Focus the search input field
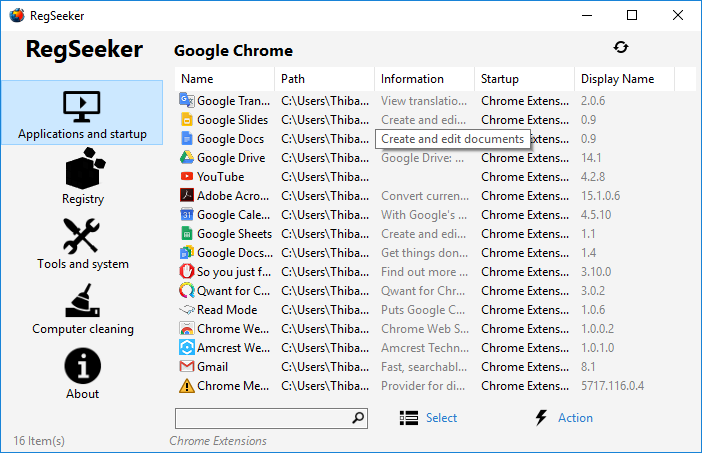 (x=271, y=418)
